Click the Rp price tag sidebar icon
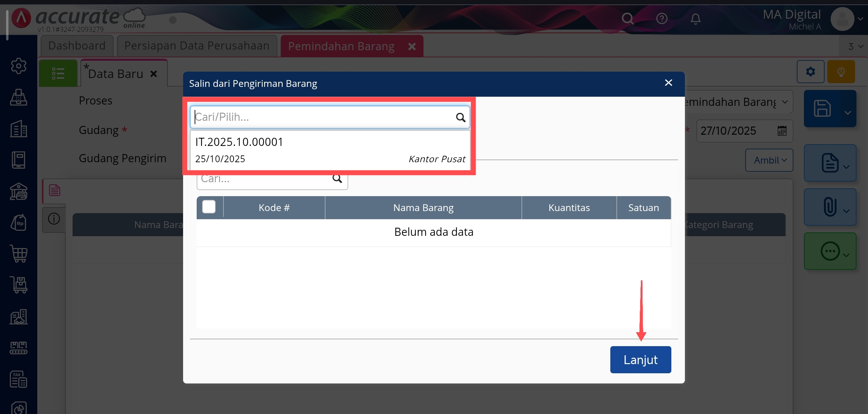This screenshot has height=414, width=868. [18, 223]
